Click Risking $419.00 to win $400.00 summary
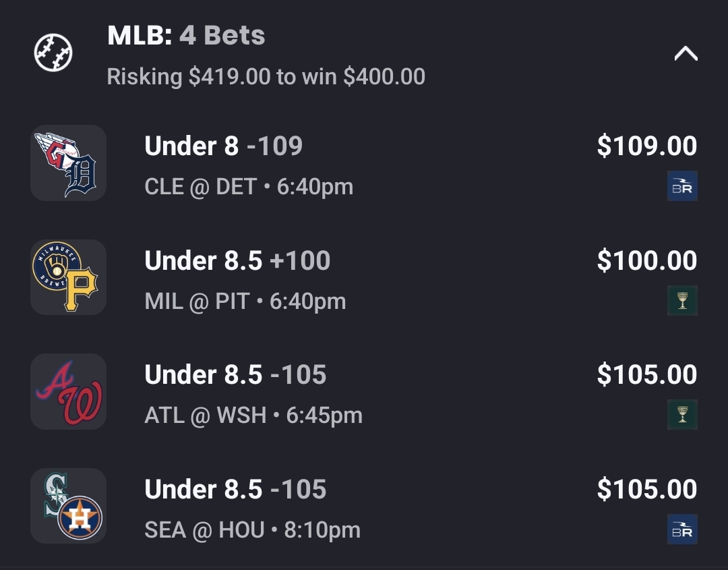The height and width of the screenshot is (570, 728). click(x=266, y=77)
